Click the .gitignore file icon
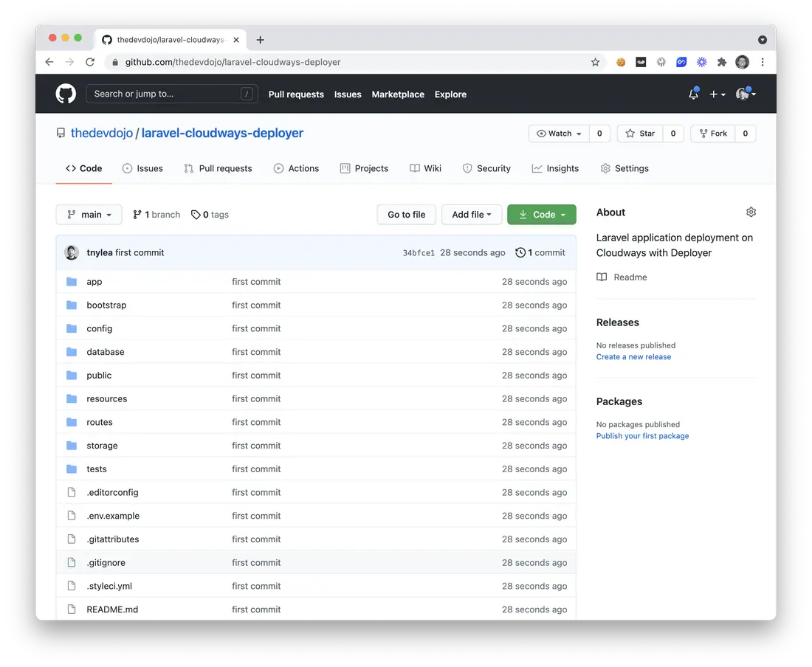The width and height of the screenshot is (812, 667). pyautogui.click(x=72, y=562)
